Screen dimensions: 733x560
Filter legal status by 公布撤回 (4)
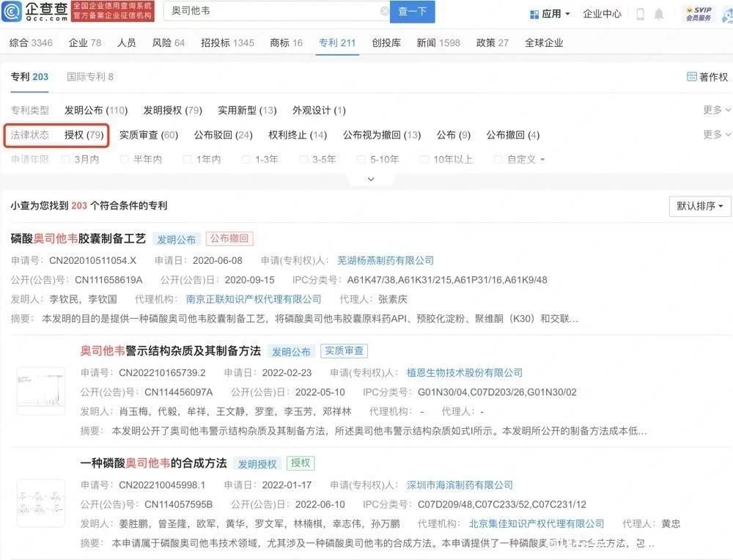click(513, 135)
